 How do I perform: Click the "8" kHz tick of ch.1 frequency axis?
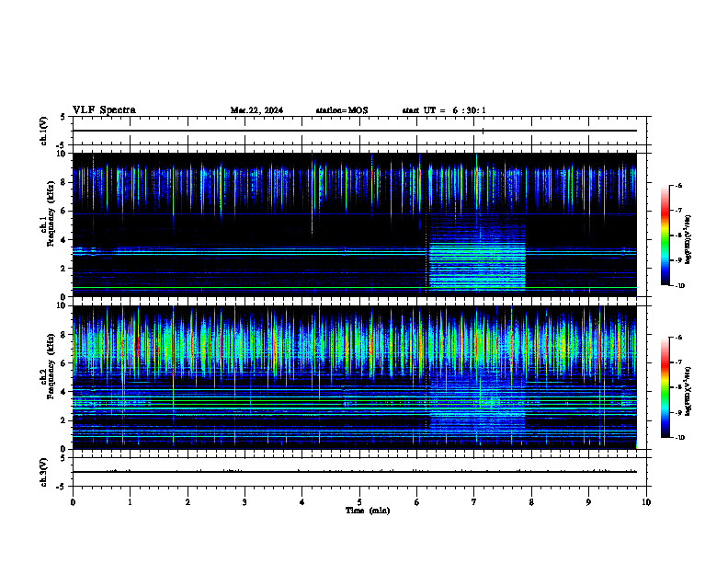pyautogui.click(x=65, y=182)
